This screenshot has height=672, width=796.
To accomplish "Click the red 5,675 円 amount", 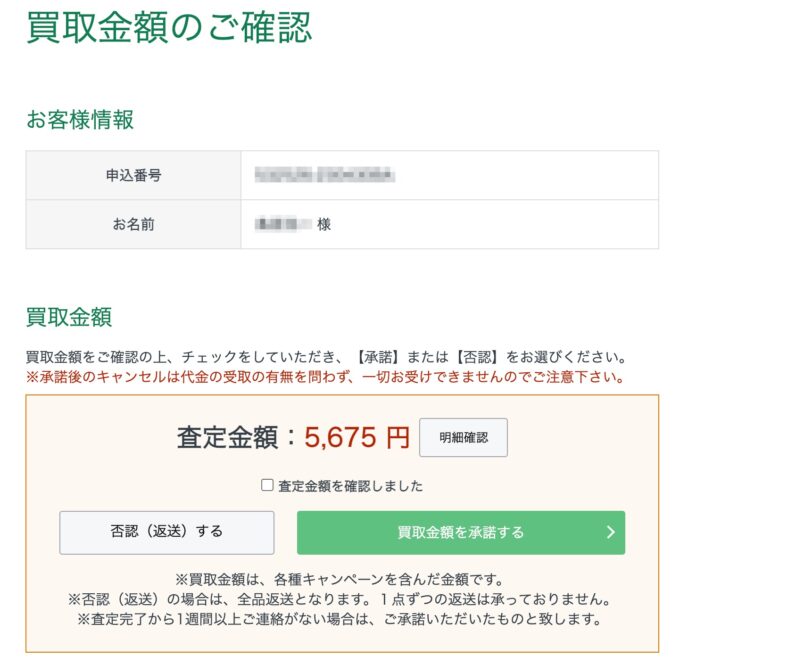I will point(357,438).
